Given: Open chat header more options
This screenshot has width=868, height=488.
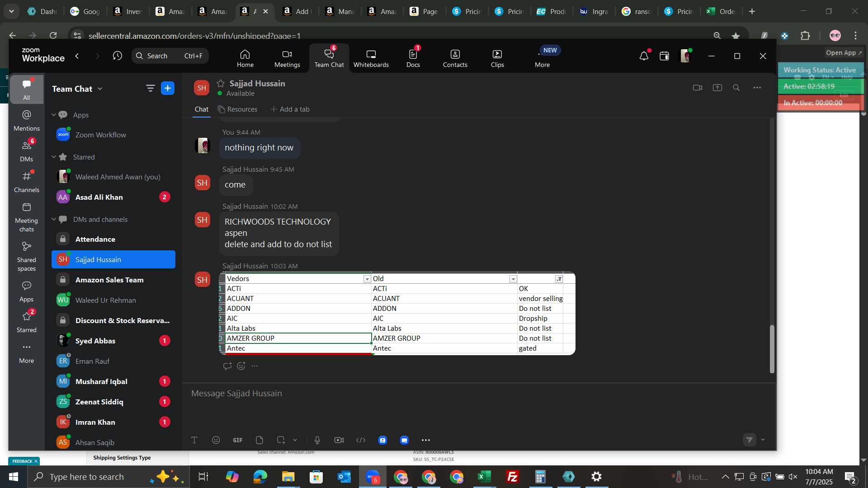Looking at the screenshot, I should (757, 88).
